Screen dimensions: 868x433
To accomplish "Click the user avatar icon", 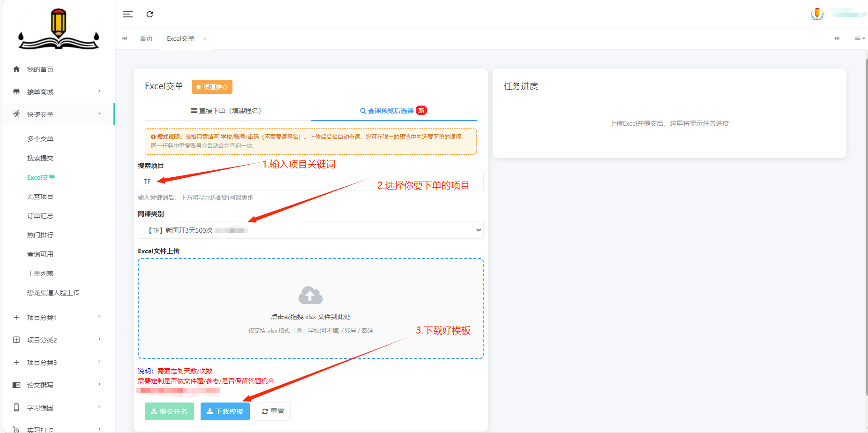I will 817,14.
